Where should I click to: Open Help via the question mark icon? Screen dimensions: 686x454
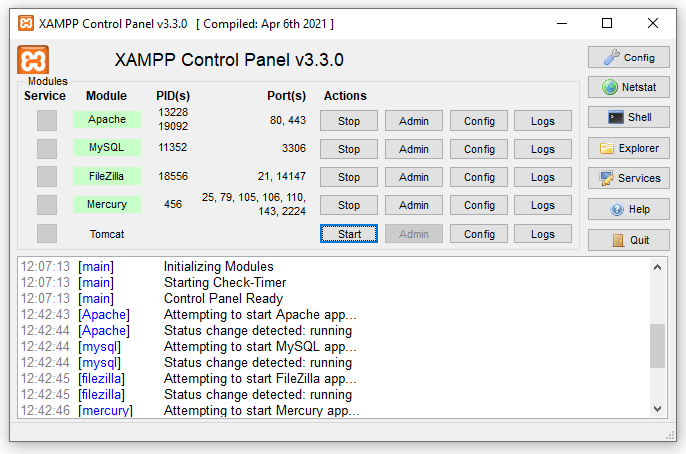(x=629, y=209)
